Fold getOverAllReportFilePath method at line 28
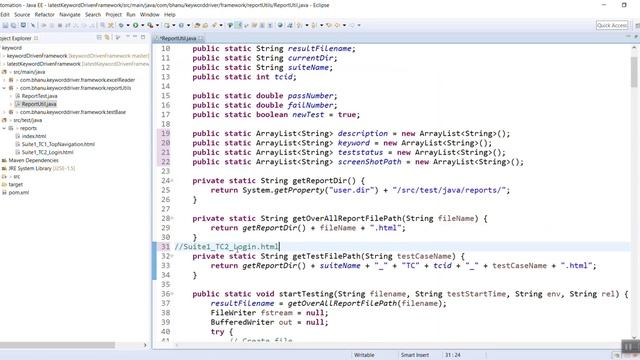The image size is (640, 360). 172,218
